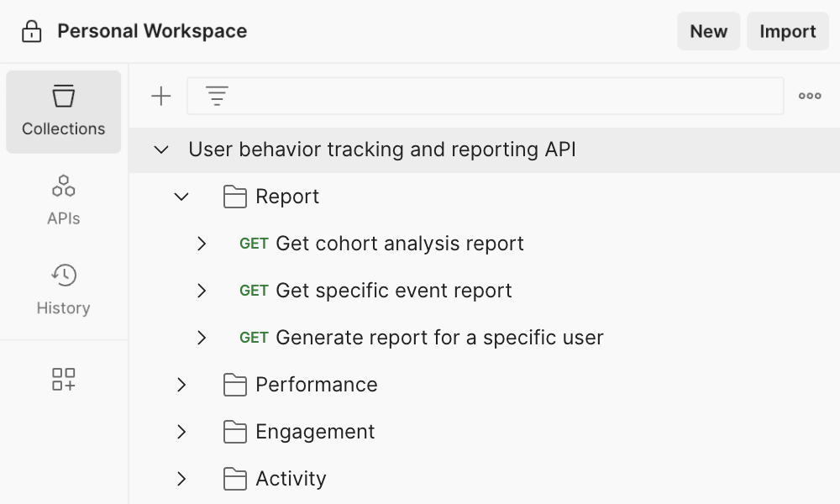
Task: Click the plus icon to create collection
Action: pos(160,97)
